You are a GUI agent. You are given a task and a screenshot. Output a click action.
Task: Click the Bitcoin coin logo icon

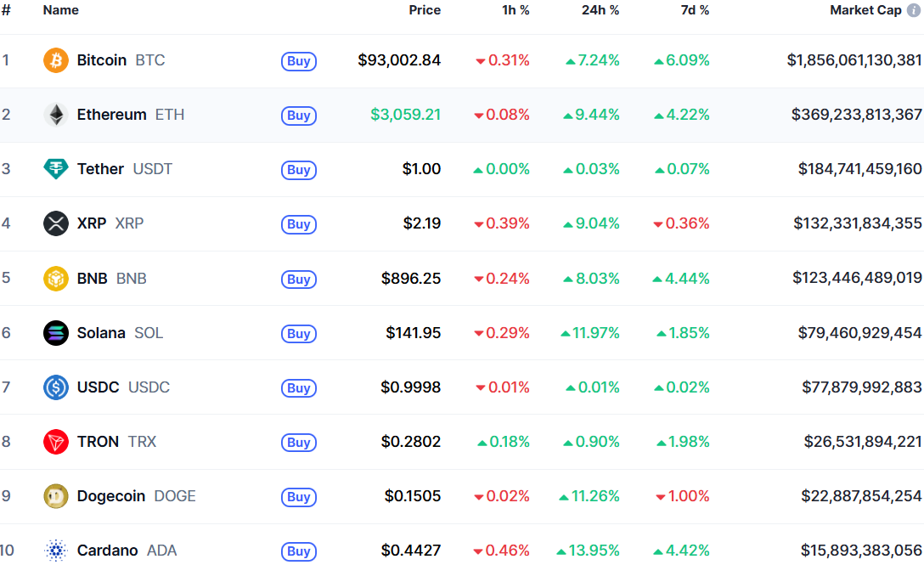coord(56,60)
